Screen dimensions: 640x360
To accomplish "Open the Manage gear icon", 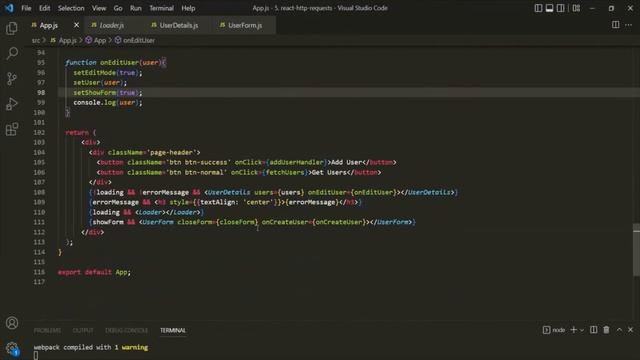I will [12, 348].
